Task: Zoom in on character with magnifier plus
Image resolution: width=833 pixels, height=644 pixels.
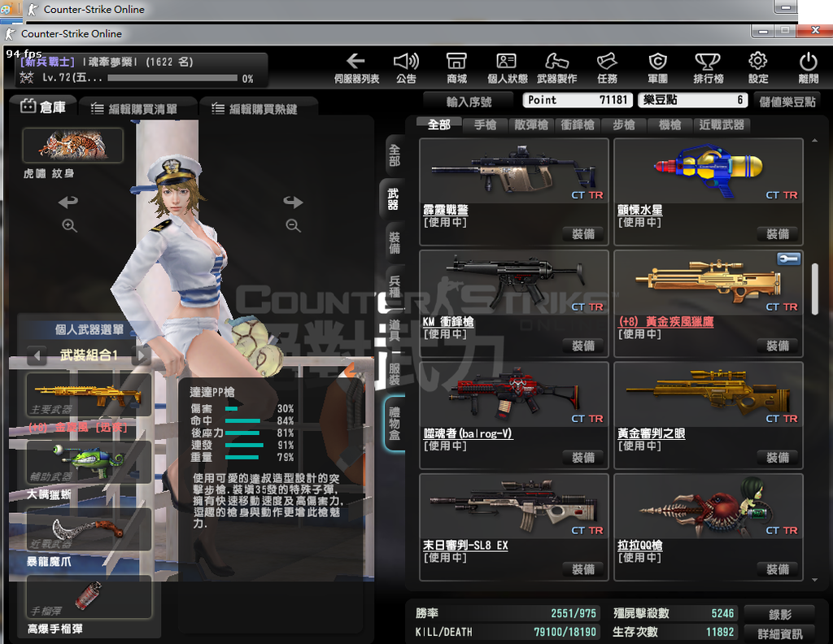Action: [69, 225]
